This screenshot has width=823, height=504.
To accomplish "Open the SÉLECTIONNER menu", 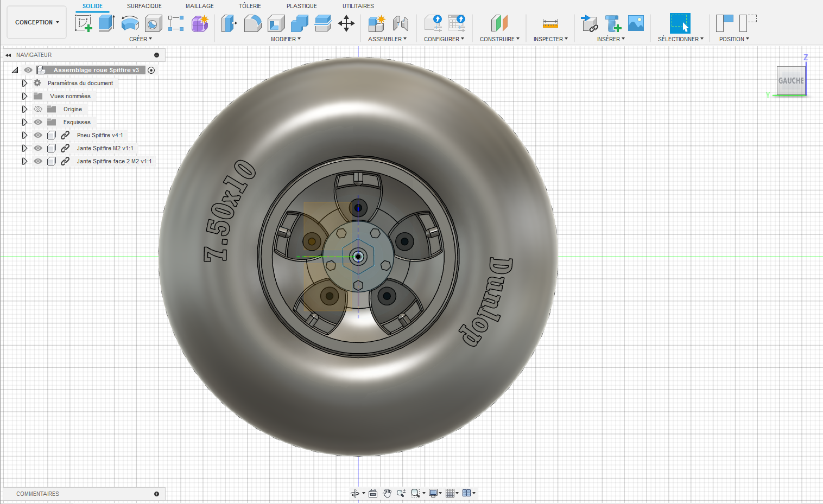I will pyautogui.click(x=680, y=39).
